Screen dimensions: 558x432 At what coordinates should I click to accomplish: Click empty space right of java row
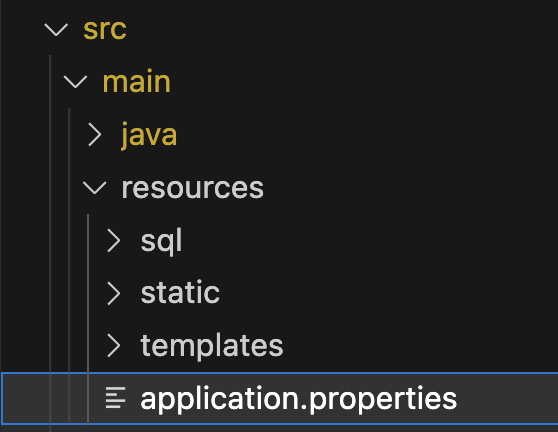367,135
